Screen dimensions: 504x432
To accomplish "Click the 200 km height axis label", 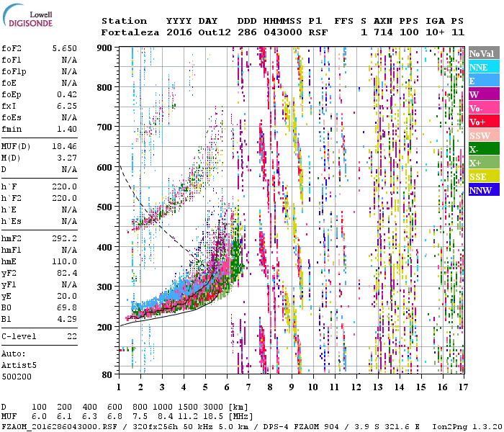I will pyautogui.click(x=104, y=327).
